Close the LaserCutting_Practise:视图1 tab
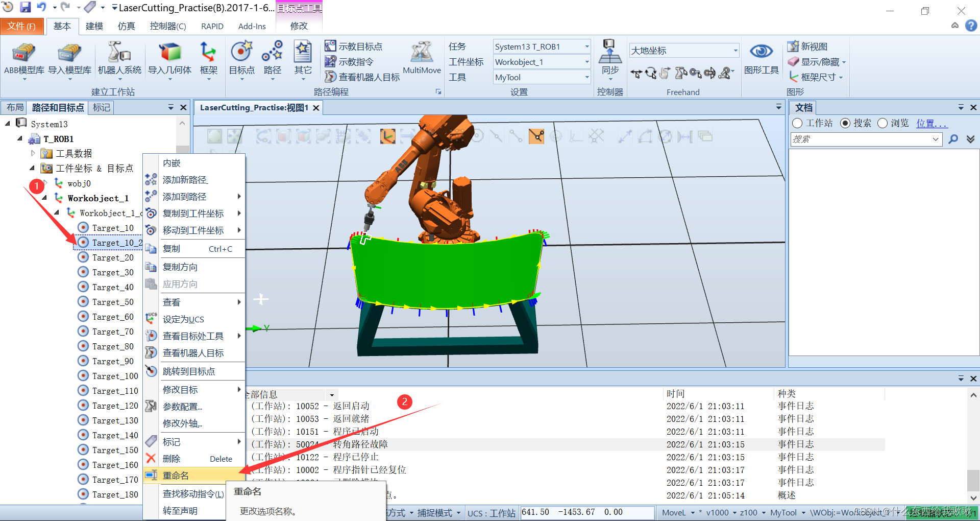980x521 pixels. 316,108
